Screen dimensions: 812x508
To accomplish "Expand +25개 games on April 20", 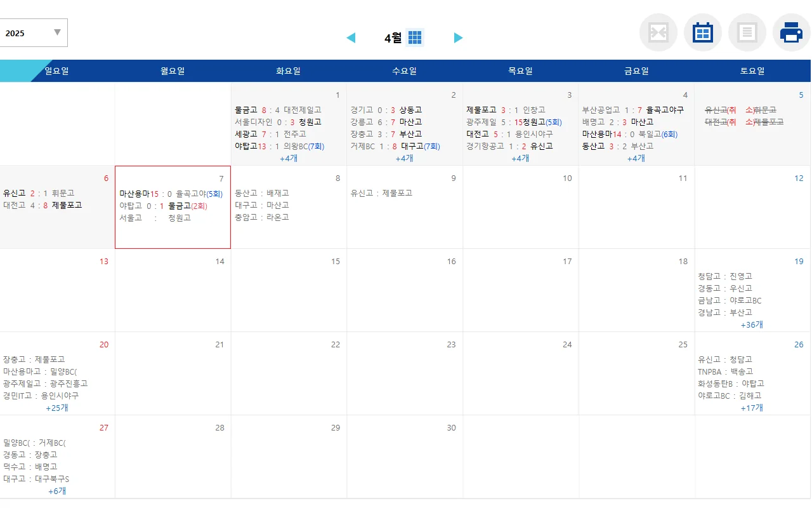I will 57,408.
